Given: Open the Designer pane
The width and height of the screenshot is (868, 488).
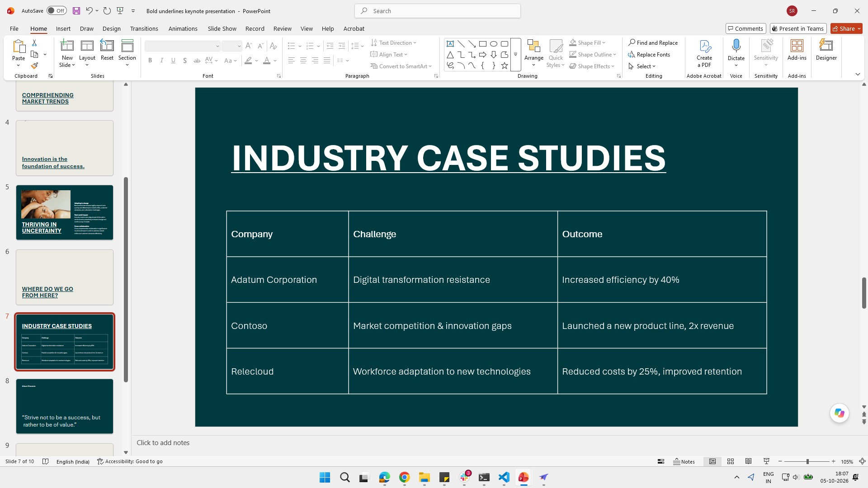Looking at the screenshot, I should tap(826, 50).
